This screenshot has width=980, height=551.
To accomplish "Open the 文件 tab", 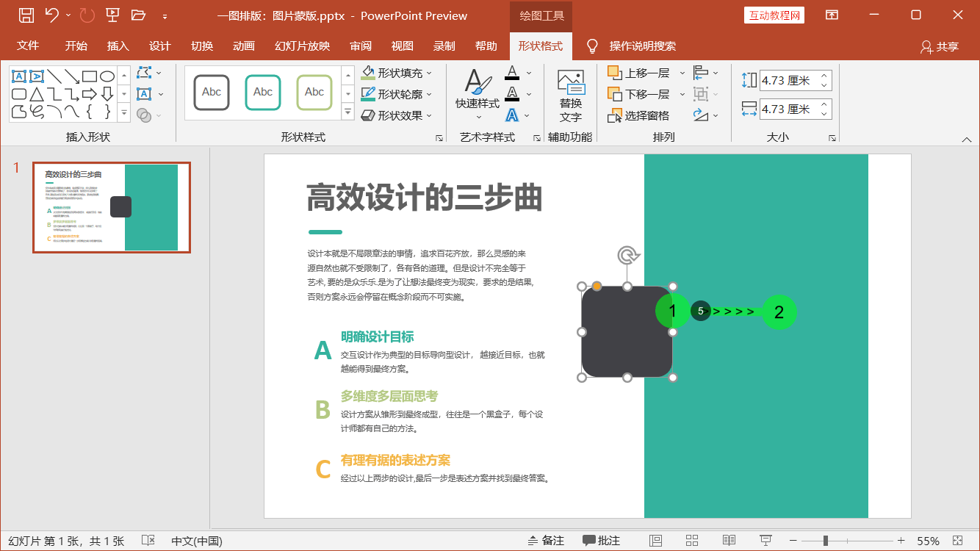I will (28, 46).
